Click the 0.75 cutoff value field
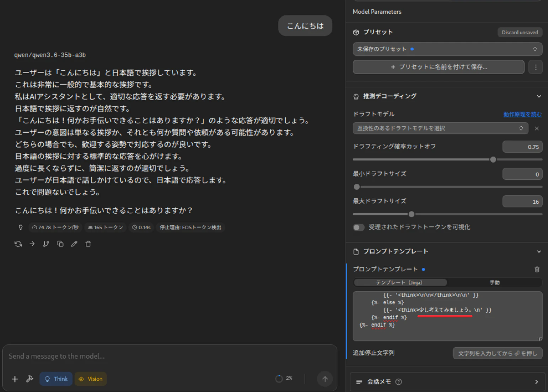The height and width of the screenshot is (392, 548). [522, 147]
